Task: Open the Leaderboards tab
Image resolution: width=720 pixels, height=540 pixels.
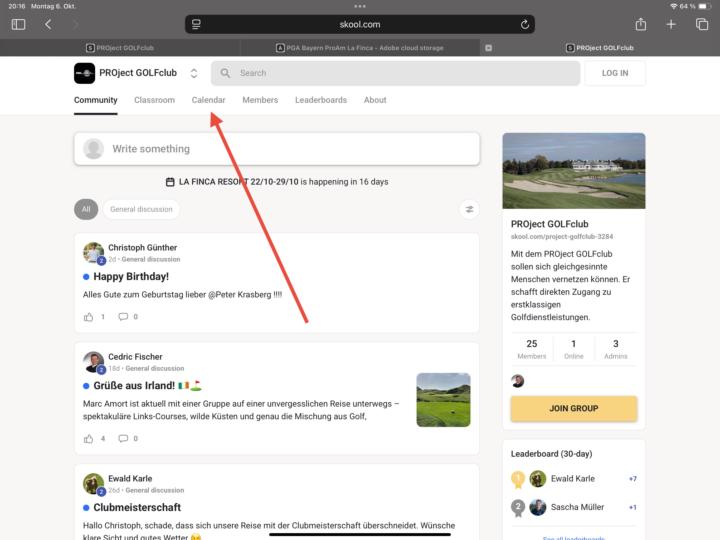Action: pos(321,100)
